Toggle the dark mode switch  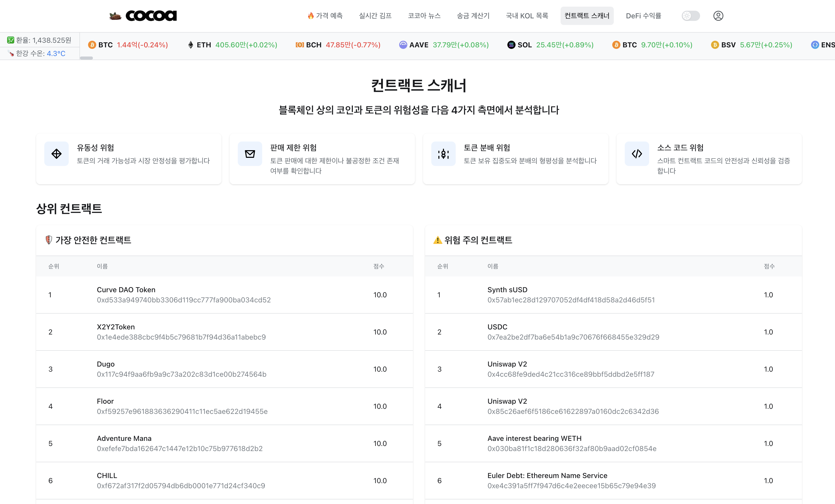click(x=691, y=16)
